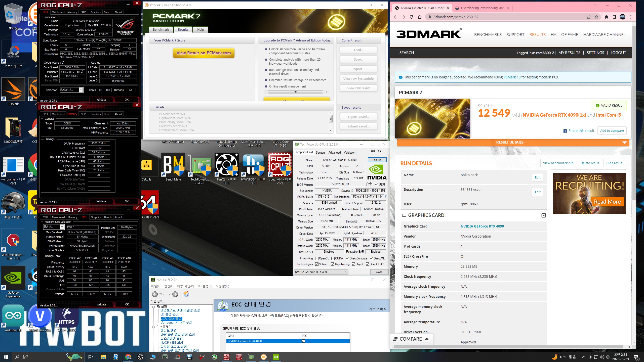Screen dimensions: 644x362
Task: Click the Windows Start button
Action: tap(6, 357)
